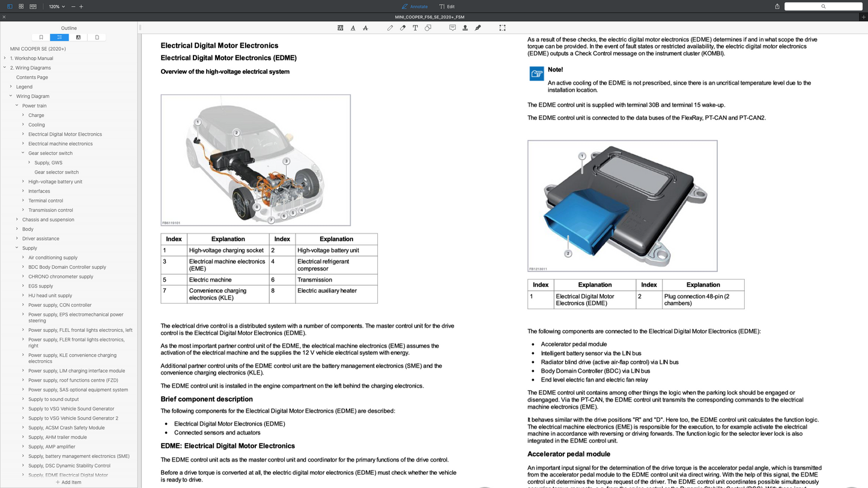Collapse 2. Wiring Diagrams outline item
The width and height of the screenshot is (868, 488).
click(x=5, y=68)
